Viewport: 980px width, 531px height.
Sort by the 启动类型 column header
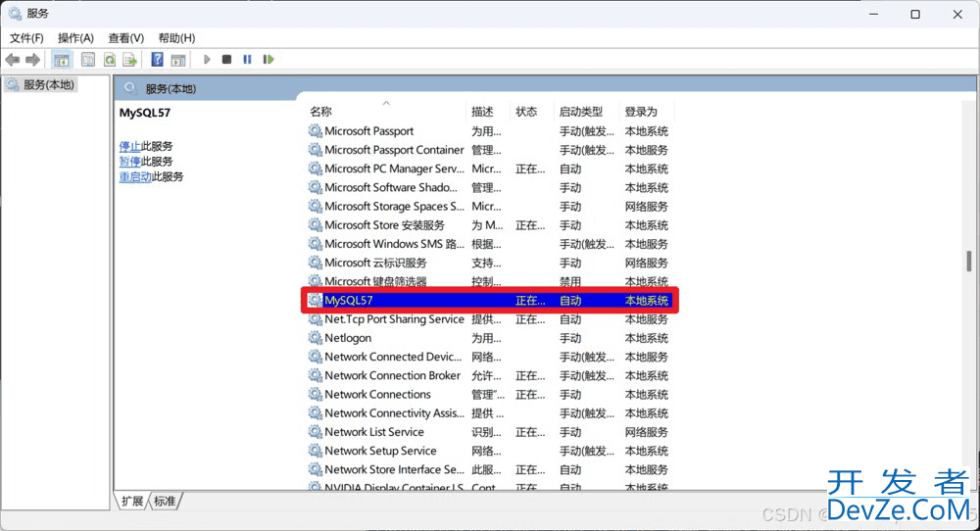click(580, 112)
